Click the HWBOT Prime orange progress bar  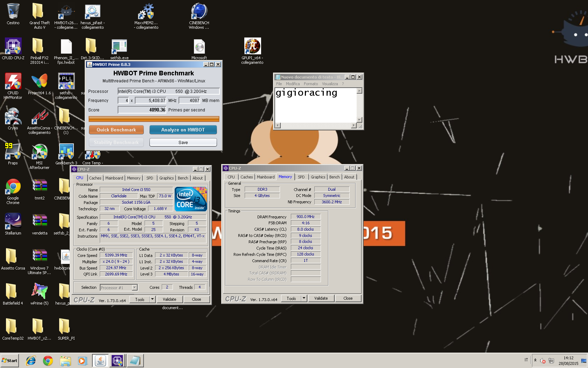(x=154, y=119)
